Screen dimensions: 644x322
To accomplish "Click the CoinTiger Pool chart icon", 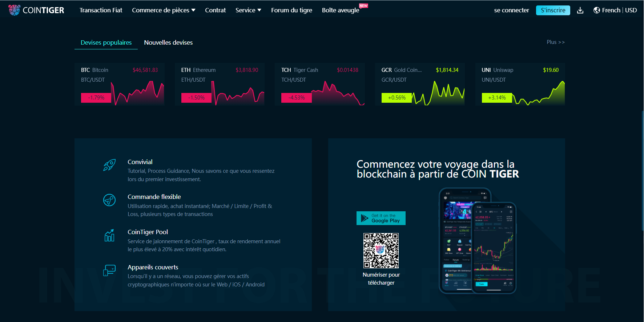I will pos(109,235).
